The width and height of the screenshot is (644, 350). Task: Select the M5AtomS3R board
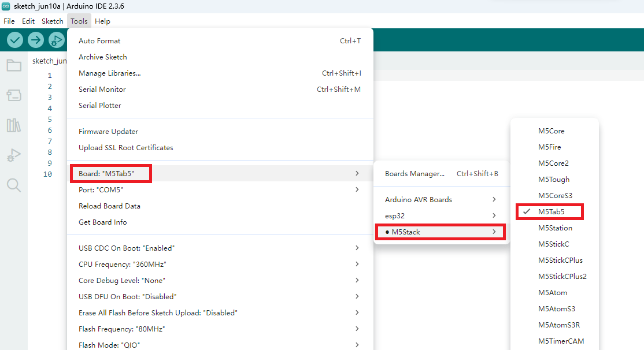coord(554,325)
